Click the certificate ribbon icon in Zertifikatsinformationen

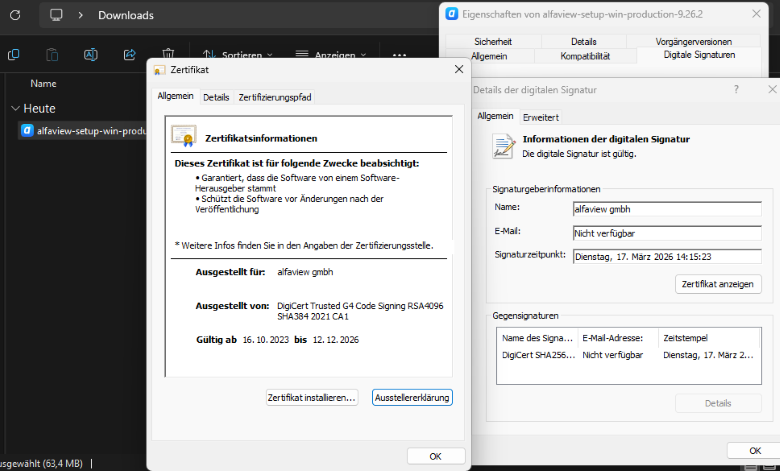pos(184,136)
